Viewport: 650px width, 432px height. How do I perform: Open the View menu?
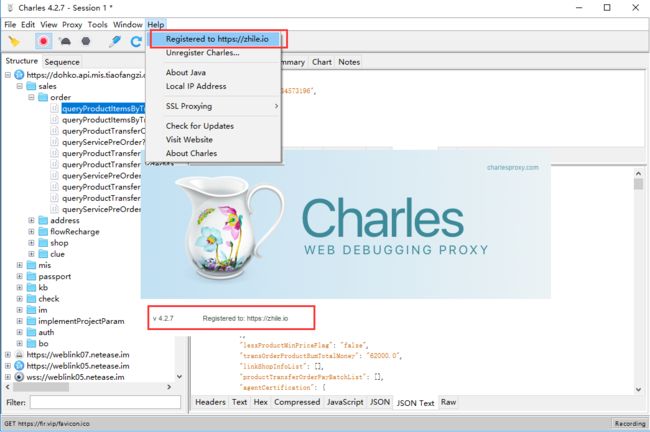pos(49,24)
